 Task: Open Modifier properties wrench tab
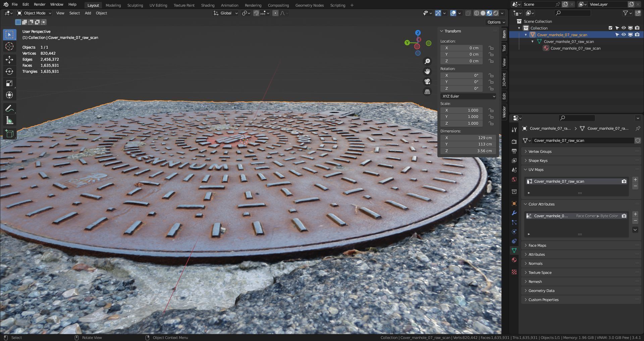514,213
